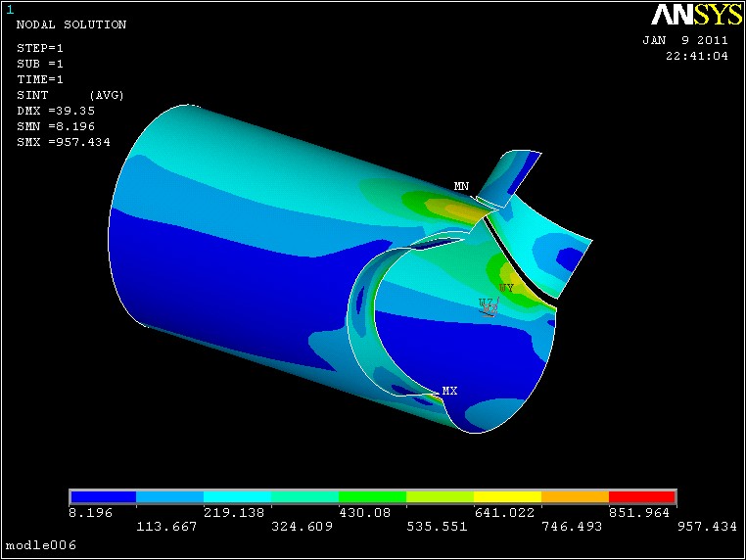This screenshot has height=560, width=746.
Task: Click the JAN 9 2011 date stamp
Action: tap(685, 40)
